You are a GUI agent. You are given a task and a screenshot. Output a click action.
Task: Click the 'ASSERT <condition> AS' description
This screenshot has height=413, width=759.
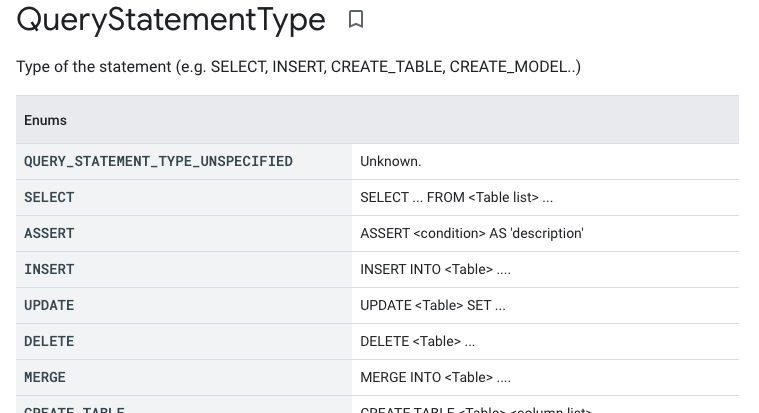471,233
